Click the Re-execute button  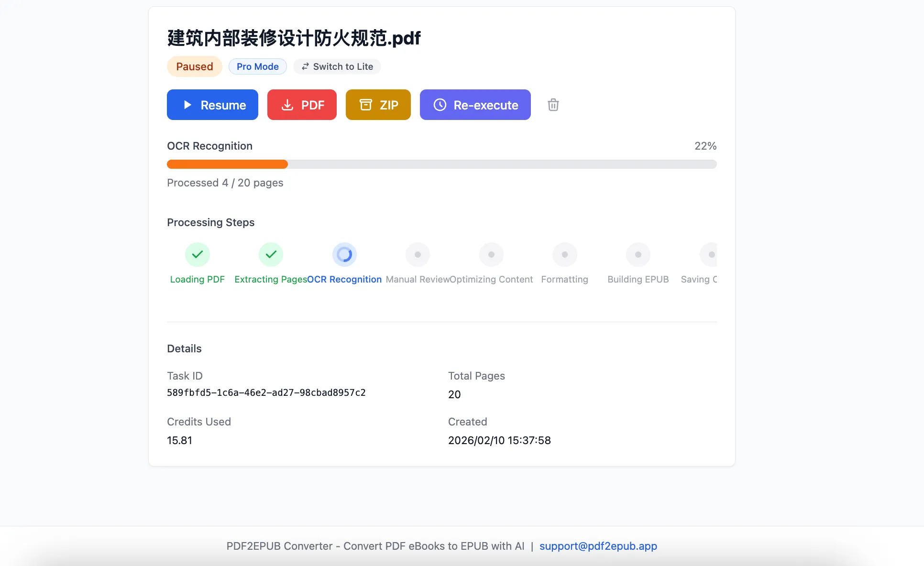click(475, 105)
